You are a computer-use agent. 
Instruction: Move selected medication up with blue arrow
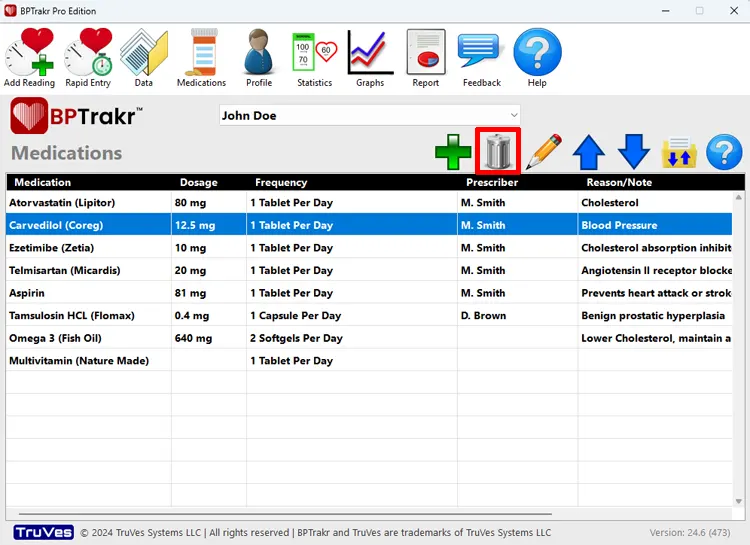tap(589, 153)
